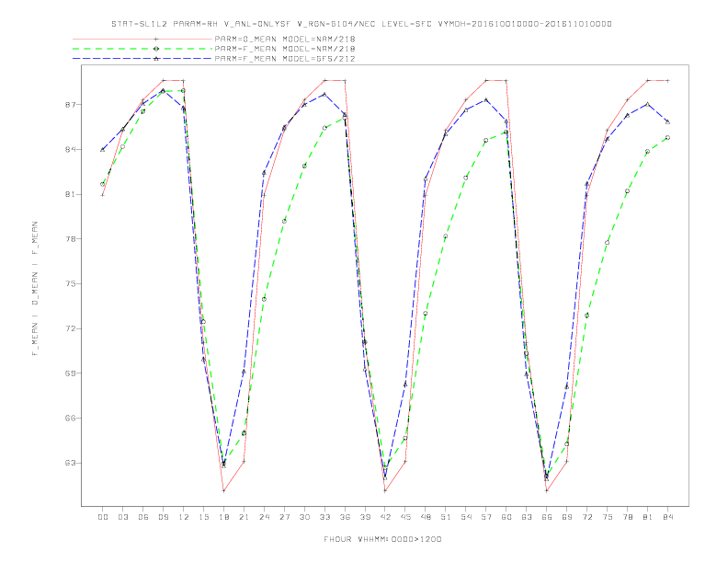Click y-axis tick label 75
The width and height of the screenshot is (728, 563).
[x=70, y=284]
